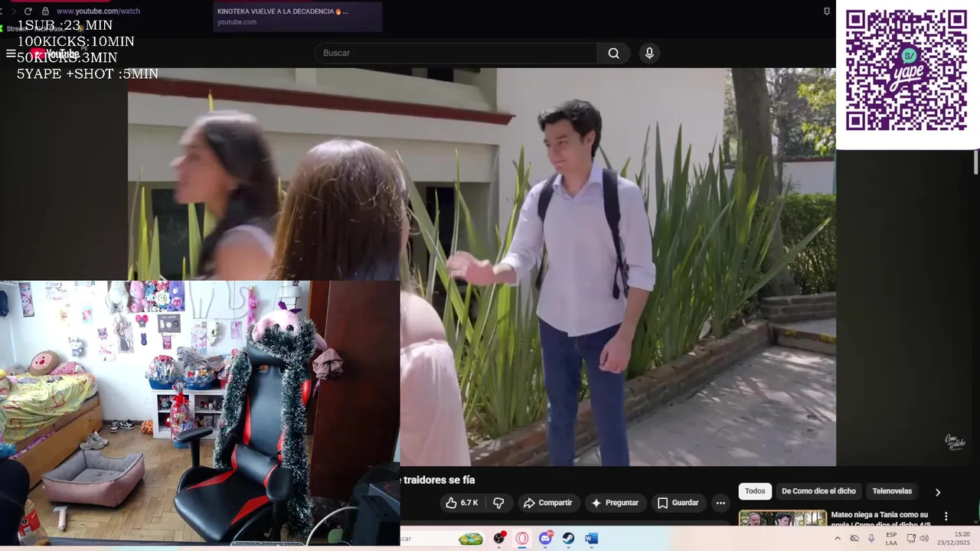Open the Opera GX taskbar icon
The image size is (980, 551).
[522, 539]
